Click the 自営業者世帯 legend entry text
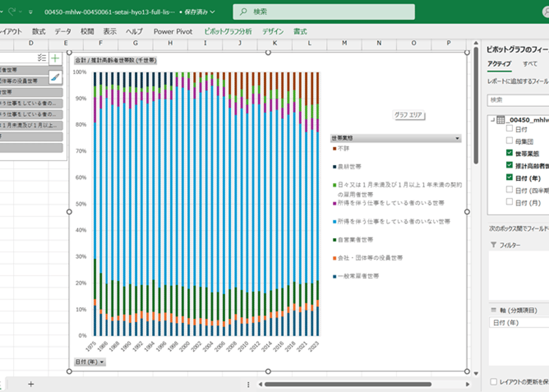549x392 pixels. [355, 240]
